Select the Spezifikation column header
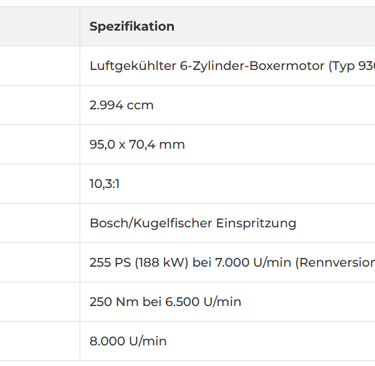 click(x=132, y=26)
